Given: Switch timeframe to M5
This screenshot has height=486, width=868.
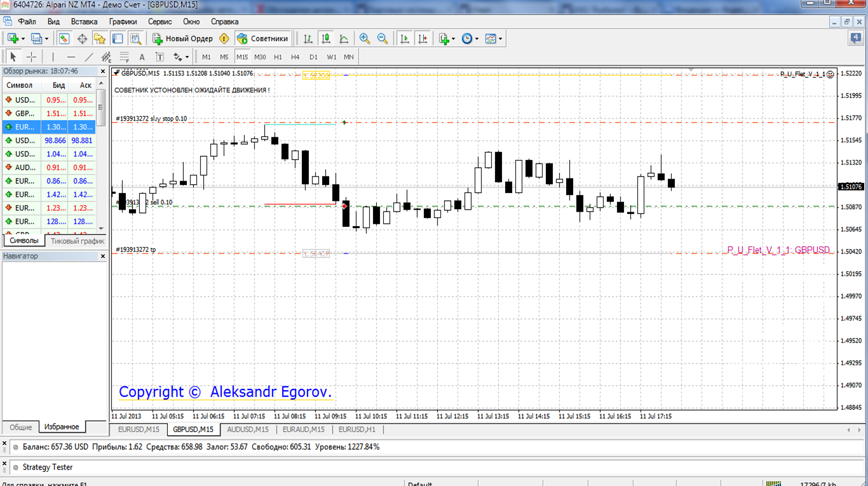Looking at the screenshot, I should pos(224,57).
